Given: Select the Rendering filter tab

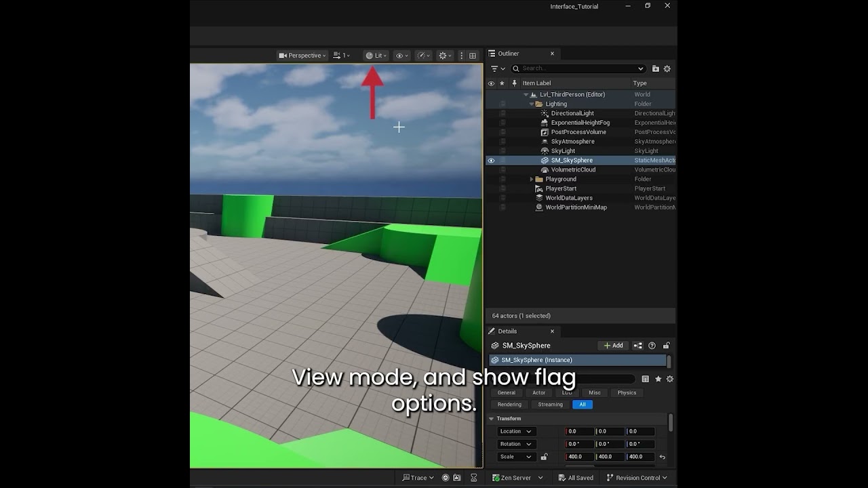Looking at the screenshot, I should [x=509, y=405].
